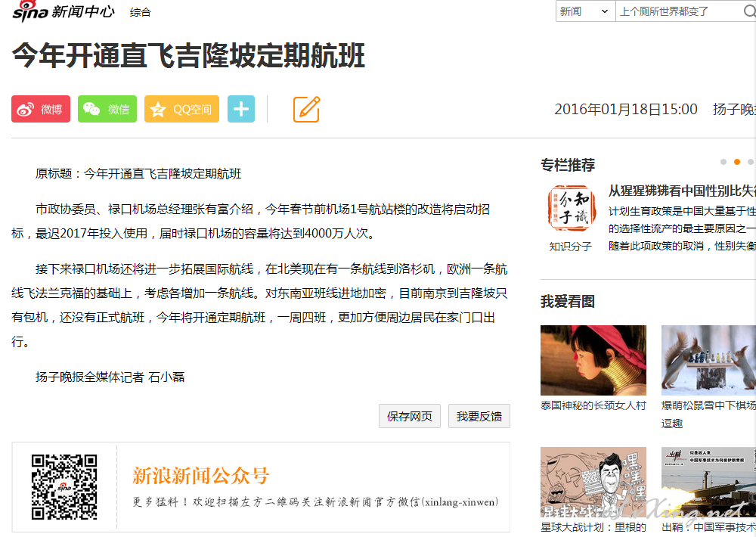Open more sharing options with plus icon
756x537 pixels.
tap(241, 109)
